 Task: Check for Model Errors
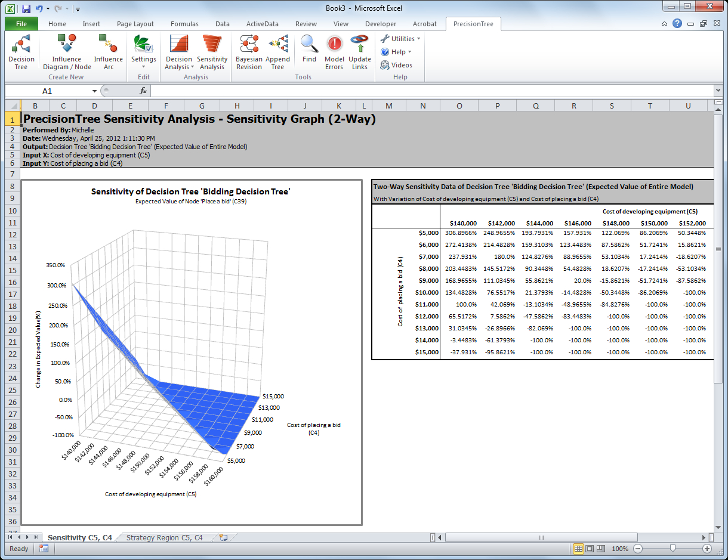click(x=334, y=52)
